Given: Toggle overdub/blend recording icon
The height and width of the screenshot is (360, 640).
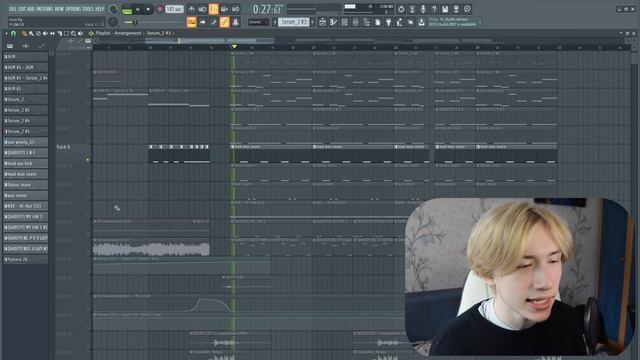Looking at the screenshot, I should [x=224, y=9].
